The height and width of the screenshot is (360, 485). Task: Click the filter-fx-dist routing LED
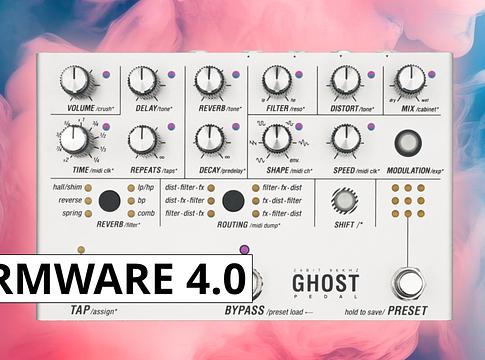point(255,188)
